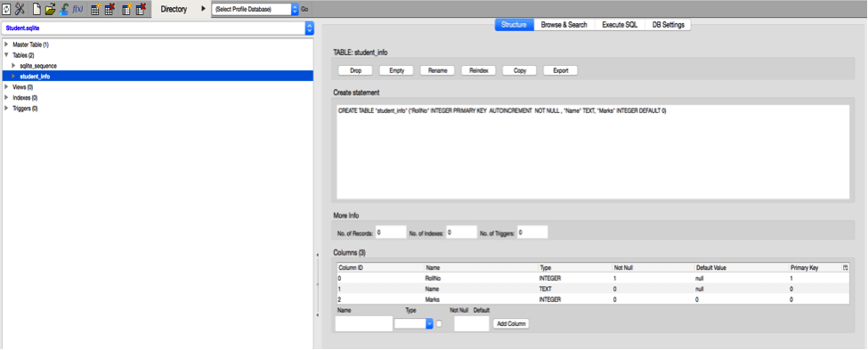Open the new column Type dropdown
This screenshot has width=868, height=350.
413,323
